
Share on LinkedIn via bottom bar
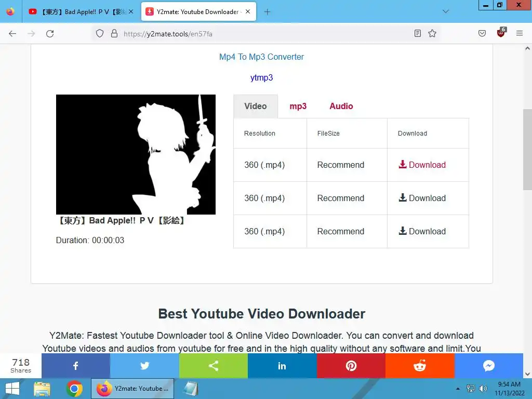282,366
